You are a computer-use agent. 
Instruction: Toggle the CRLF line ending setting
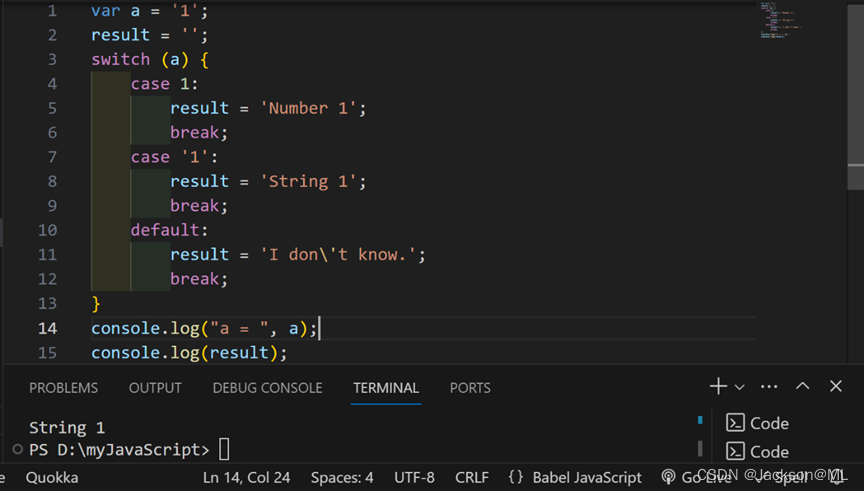coord(472,478)
